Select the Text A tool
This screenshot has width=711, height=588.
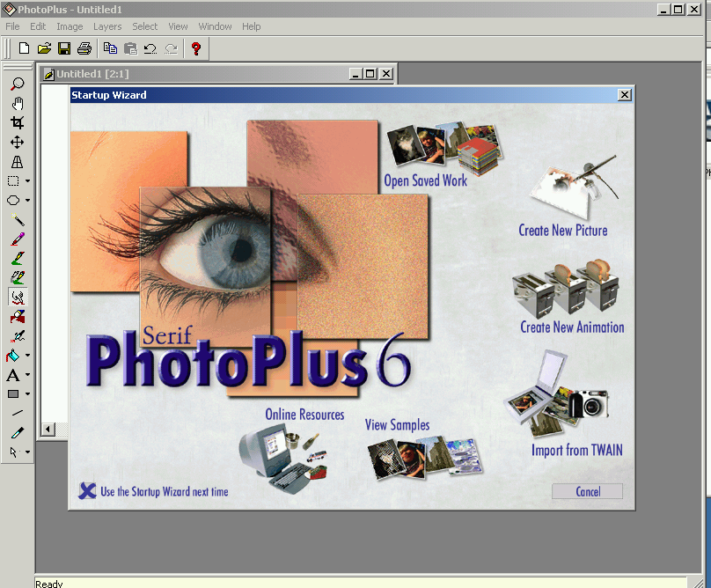pos(13,375)
